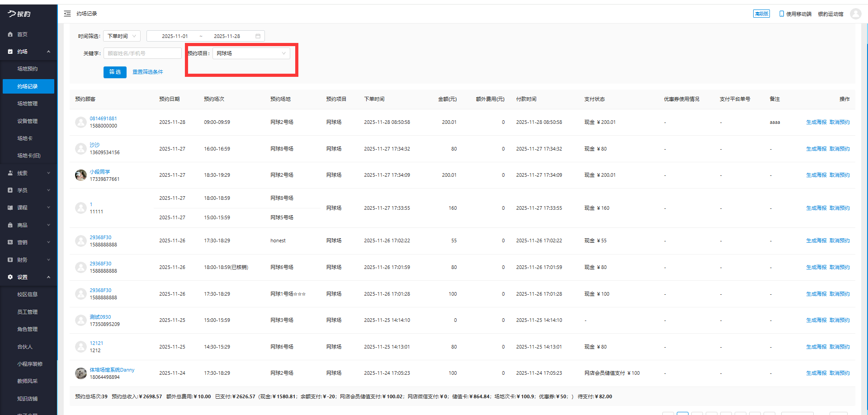The height and width of the screenshot is (415, 868).
Task: Click the blue 筛选 filter button
Action: click(x=115, y=72)
